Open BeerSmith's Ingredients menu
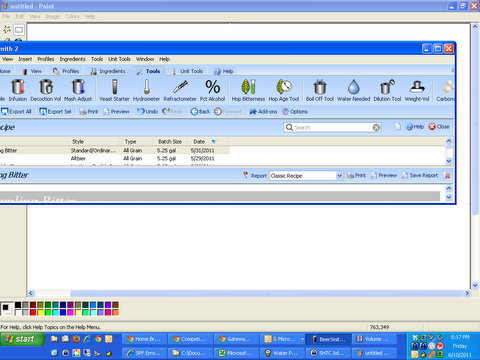The height and width of the screenshot is (360, 480). tap(72, 59)
